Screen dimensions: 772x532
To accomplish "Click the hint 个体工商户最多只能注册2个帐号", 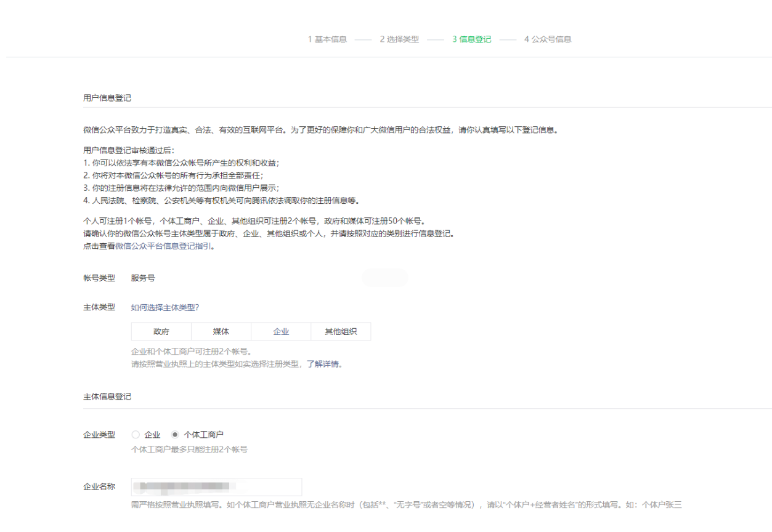I will tap(190, 449).
